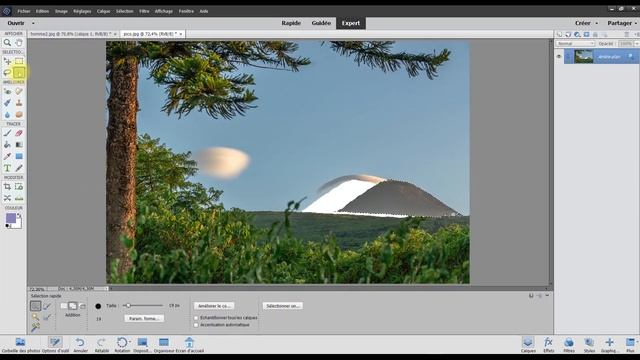
Task: Select the Rectangular Marquee tool
Action: (x=19, y=61)
